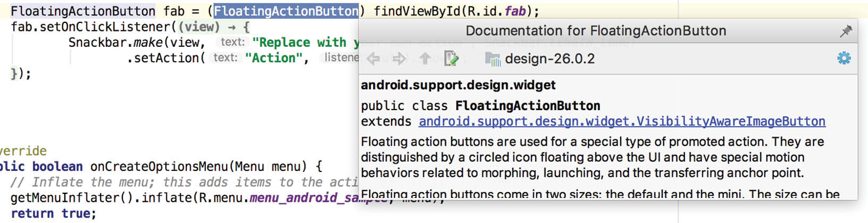Click the design-26.0.2 library icon

coord(493,59)
